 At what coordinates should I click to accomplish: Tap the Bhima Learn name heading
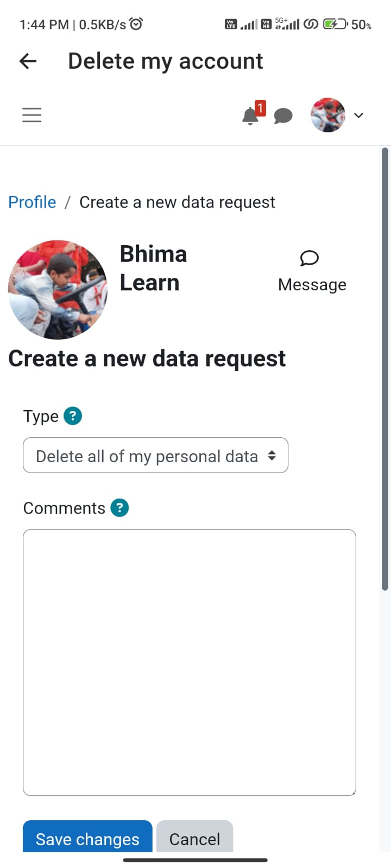(x=153, y=269)
